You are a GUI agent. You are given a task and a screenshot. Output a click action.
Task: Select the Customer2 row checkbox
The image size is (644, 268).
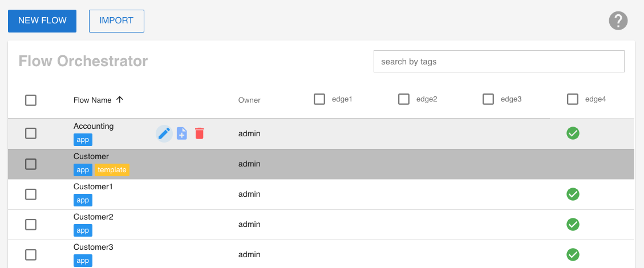coord(31,224)
